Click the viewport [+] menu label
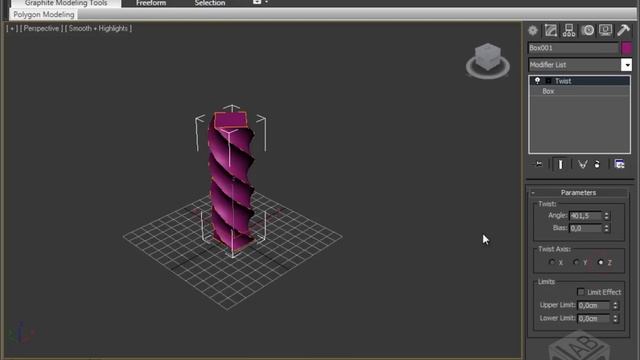640x360 pixels. [12, 29]
